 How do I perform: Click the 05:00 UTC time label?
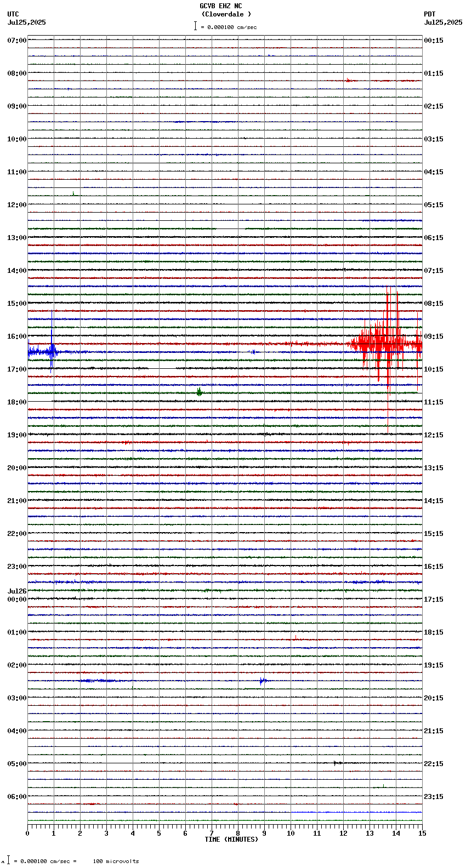17,764
